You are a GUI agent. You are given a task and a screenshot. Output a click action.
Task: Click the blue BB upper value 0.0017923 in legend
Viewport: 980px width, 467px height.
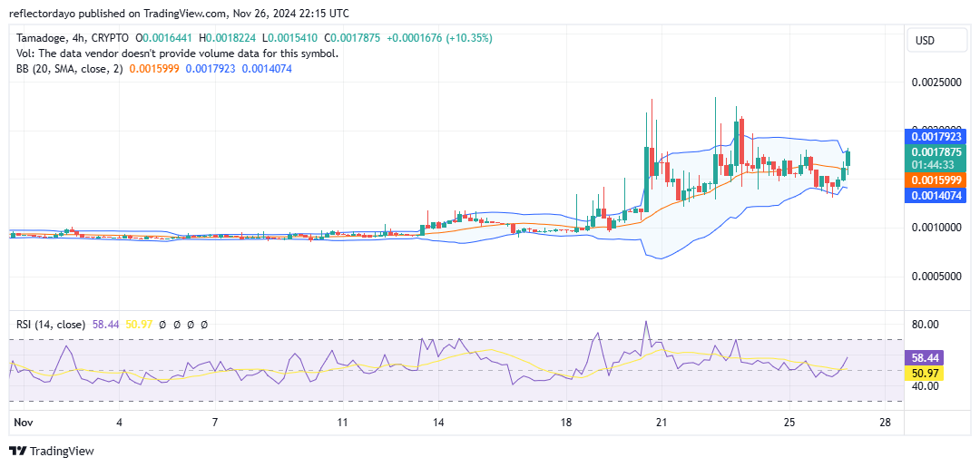[x=210, y=69]
